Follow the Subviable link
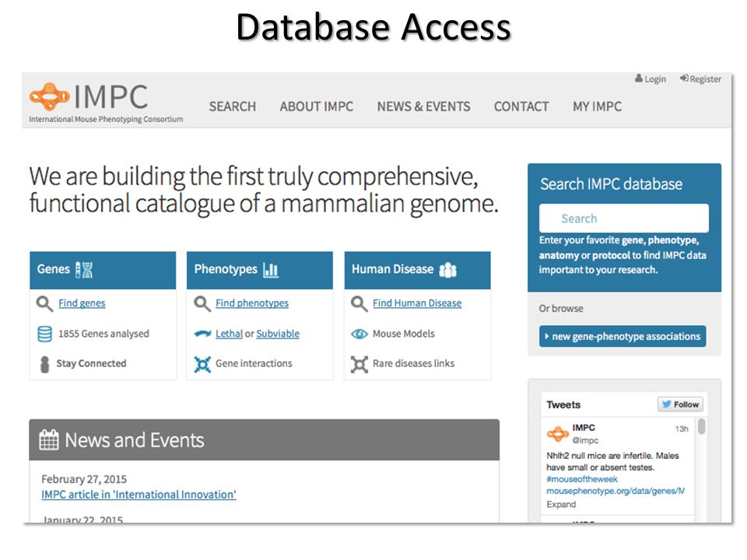 pos(278,334)
